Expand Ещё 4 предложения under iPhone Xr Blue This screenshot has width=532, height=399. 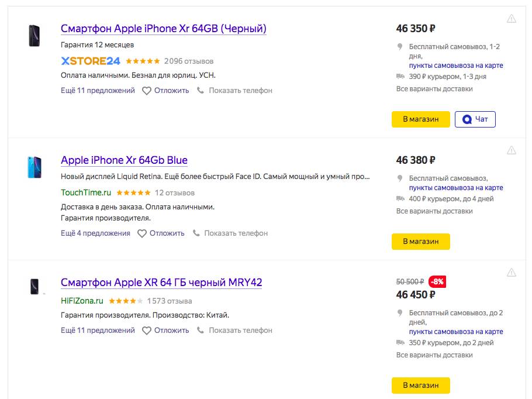95,233
